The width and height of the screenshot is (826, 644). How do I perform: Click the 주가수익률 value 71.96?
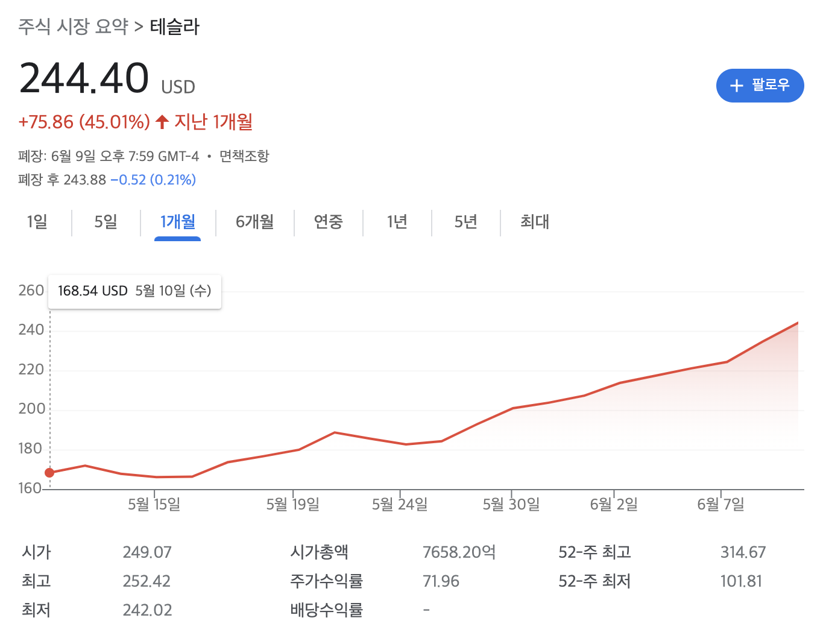(x=441, y=581)
